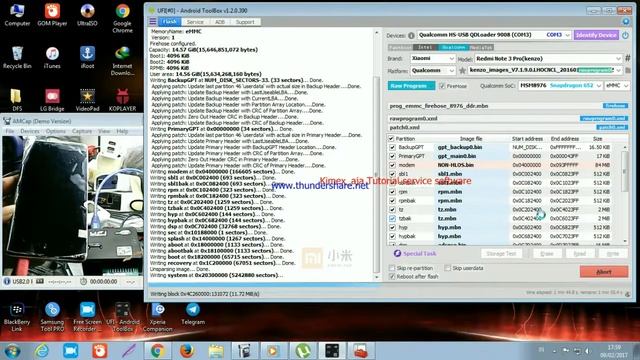Image resolution: width=640 pixels, height=360 pixels.
Task: Open Free Screen Recorder desktop icon
Action: [x=87, y=317]
